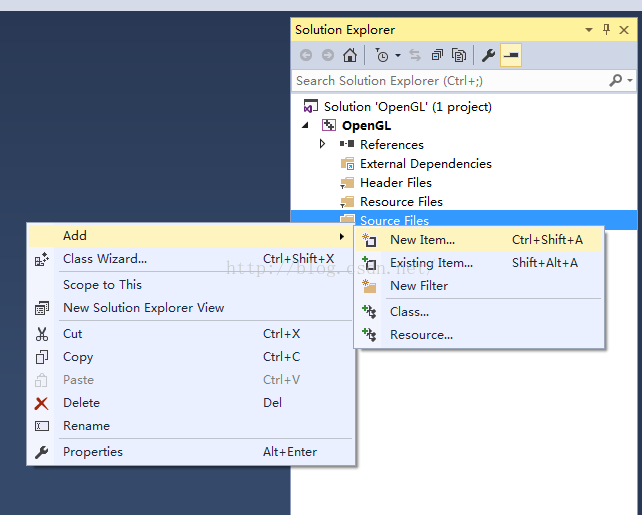Click the Back navigation arrow in Solution Explorer
This screenshot has height=515, width=642.
point(306,55)
